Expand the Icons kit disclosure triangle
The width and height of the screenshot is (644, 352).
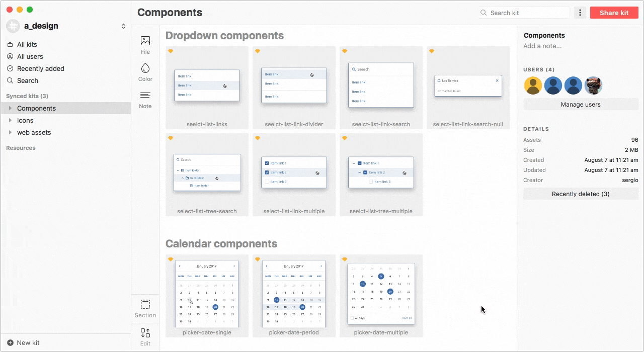[x=10, y=120]
